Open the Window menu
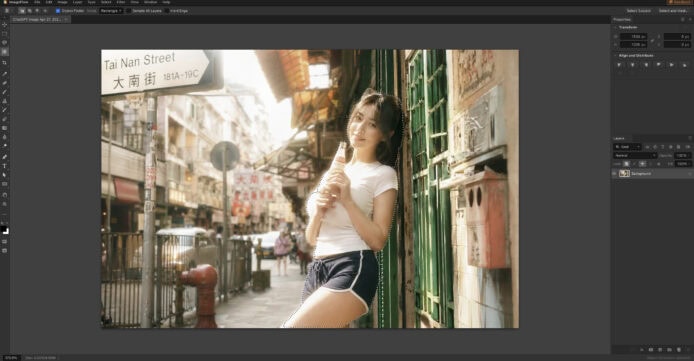694x361 pixels. (x=150, y=2)
